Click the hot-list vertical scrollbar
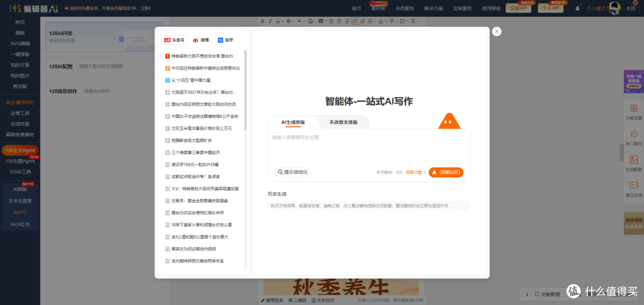 pyautogui.click(x=246, y=91)
